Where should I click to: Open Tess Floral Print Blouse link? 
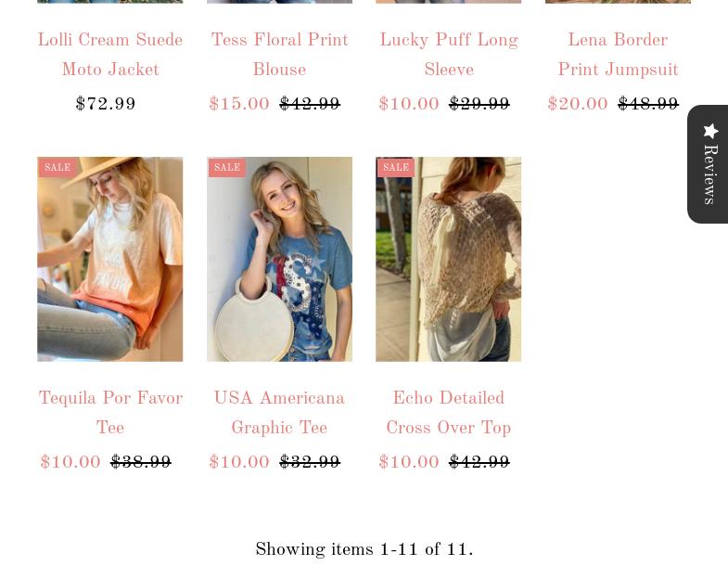[x=279, y=55]
